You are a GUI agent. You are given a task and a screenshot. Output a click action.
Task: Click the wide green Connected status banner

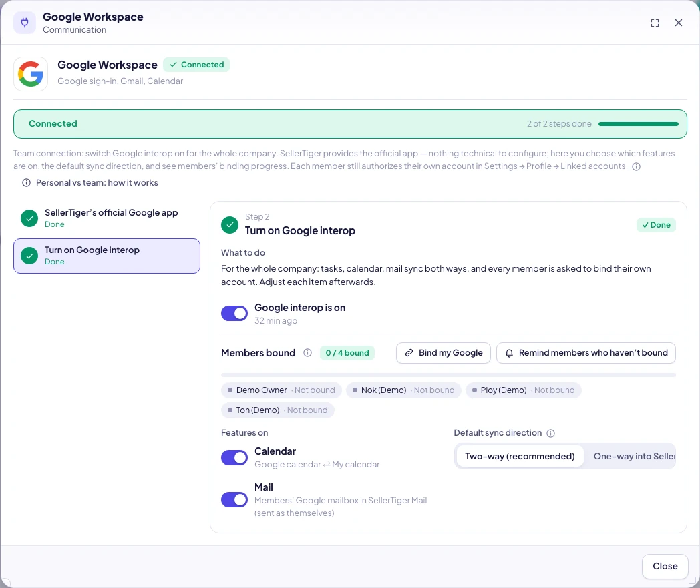[350, 124]
